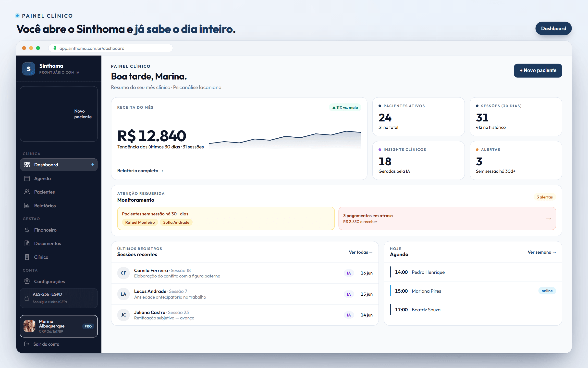The image size is (588, 368).
Task: Click the Configurações gear icon
Action: pos(27,281)
